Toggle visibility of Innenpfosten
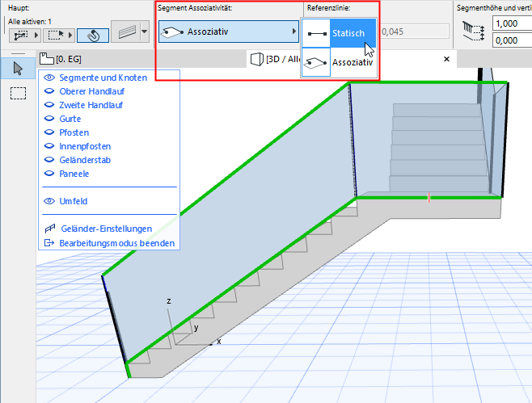The width and height of the screenshot is (532, 403). click(49, 146)
